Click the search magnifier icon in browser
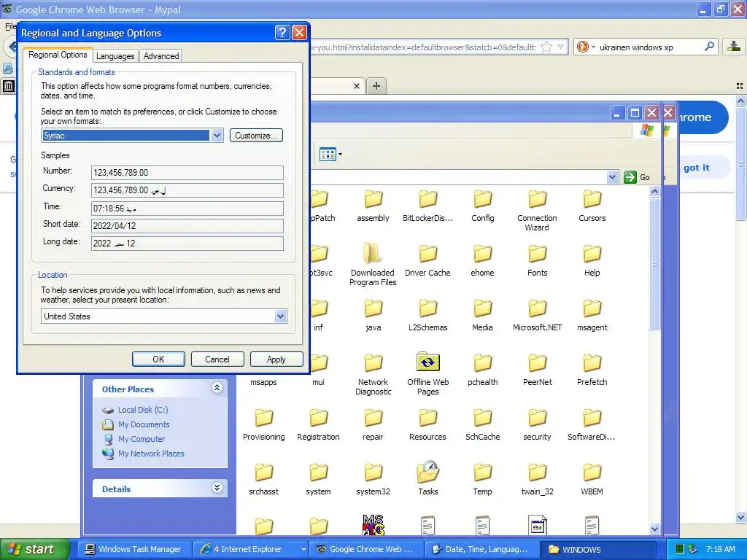 pos(709,47)
